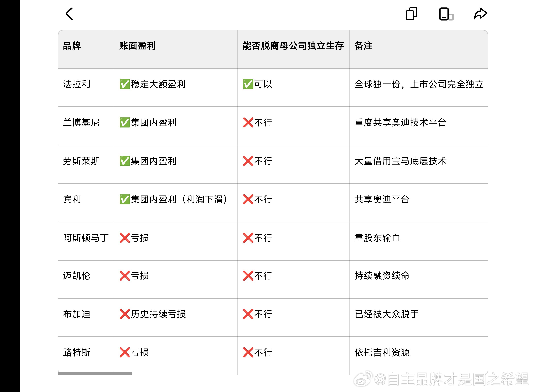
Task: Click 不行 in the 劳斯莱斯 row
Action: pos(257,161)
